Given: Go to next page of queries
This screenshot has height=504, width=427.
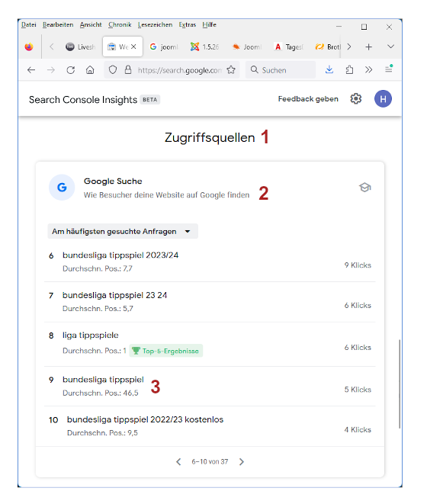Looking at the screenshot, I should tap(242, 462).
